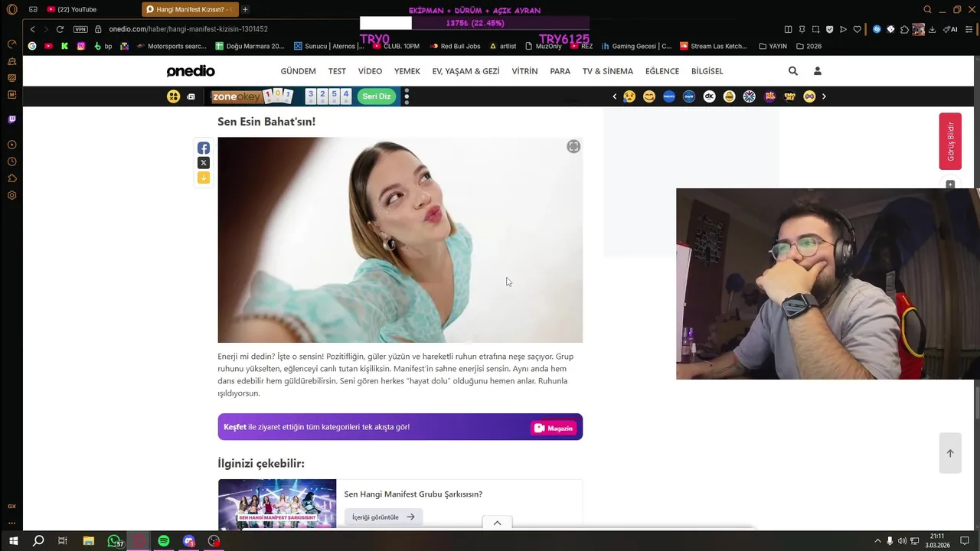Open Discord from the Windows taskbar
980x551 pixels.
pos(189,541)
